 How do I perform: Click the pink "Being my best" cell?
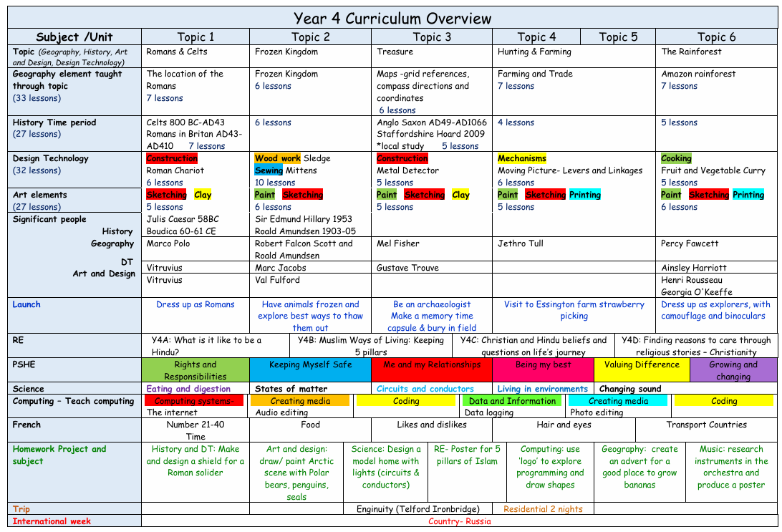542,365
